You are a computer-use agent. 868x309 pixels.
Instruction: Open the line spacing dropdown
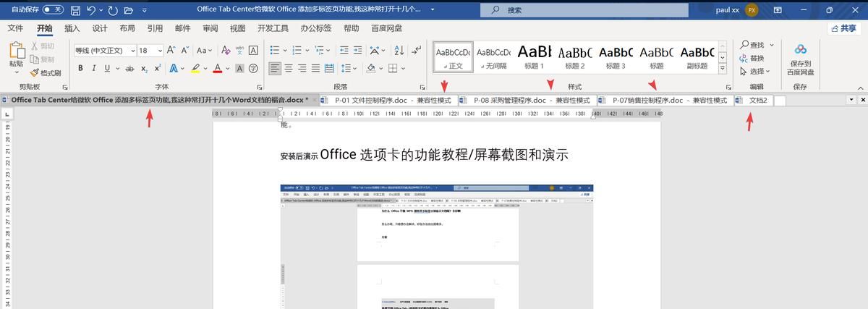355,68
